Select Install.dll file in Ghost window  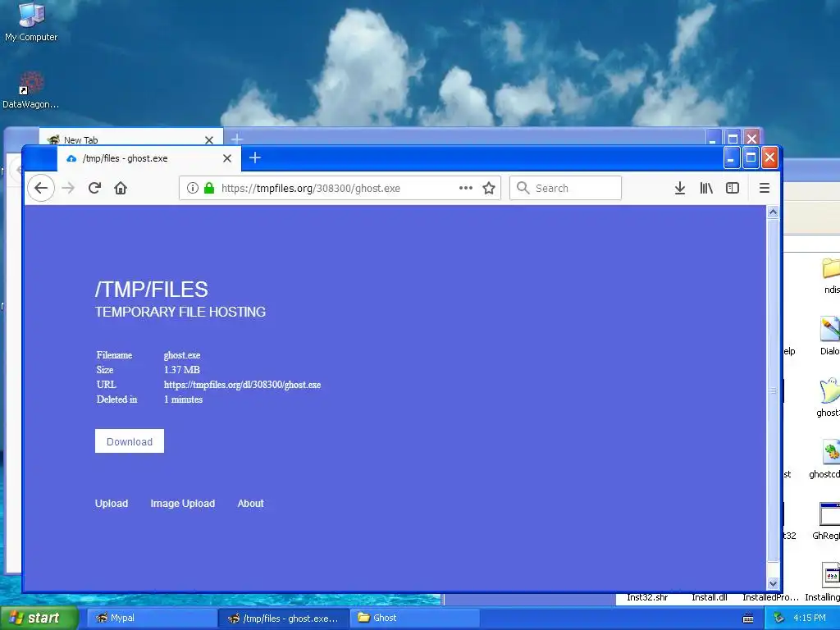[x=710, y=597]
